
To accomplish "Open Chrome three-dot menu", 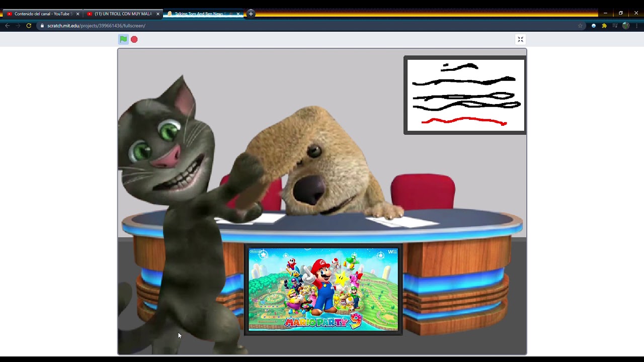I will pos(636,26).
